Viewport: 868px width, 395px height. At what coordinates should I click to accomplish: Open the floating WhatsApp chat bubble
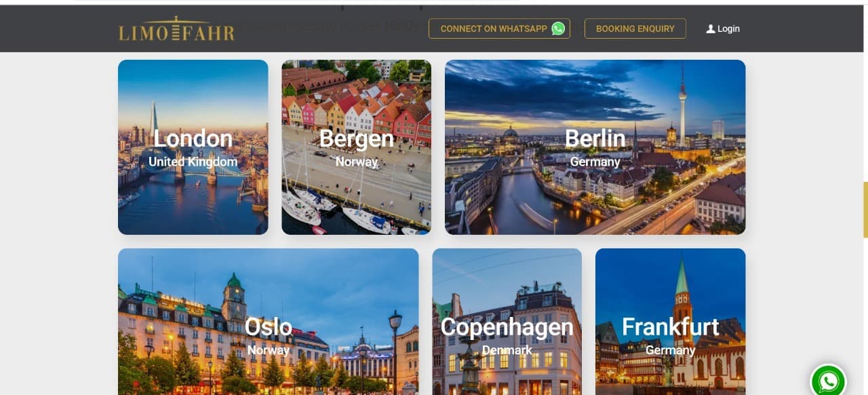tap(828, 381)
